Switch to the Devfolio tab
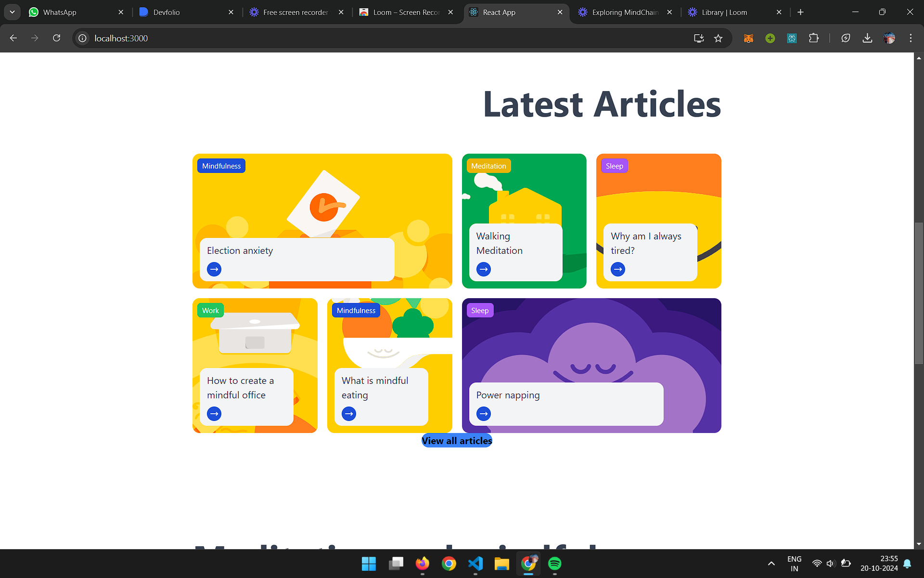924x578 pixels. point(166,13)
